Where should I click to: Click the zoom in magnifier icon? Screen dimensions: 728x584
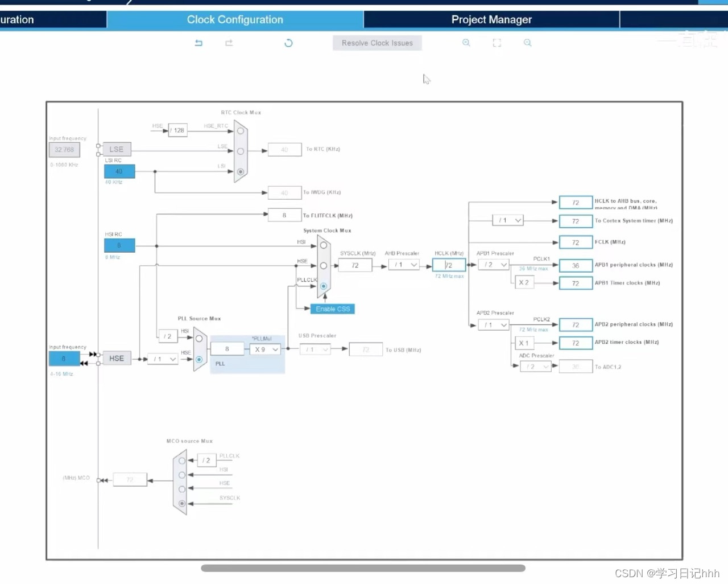coord(466,43)
